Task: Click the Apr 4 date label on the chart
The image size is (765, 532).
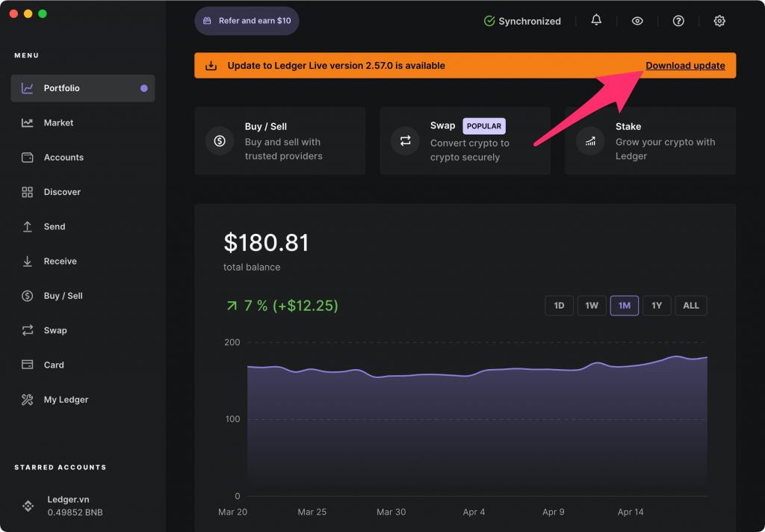Action: pos(474,512)
